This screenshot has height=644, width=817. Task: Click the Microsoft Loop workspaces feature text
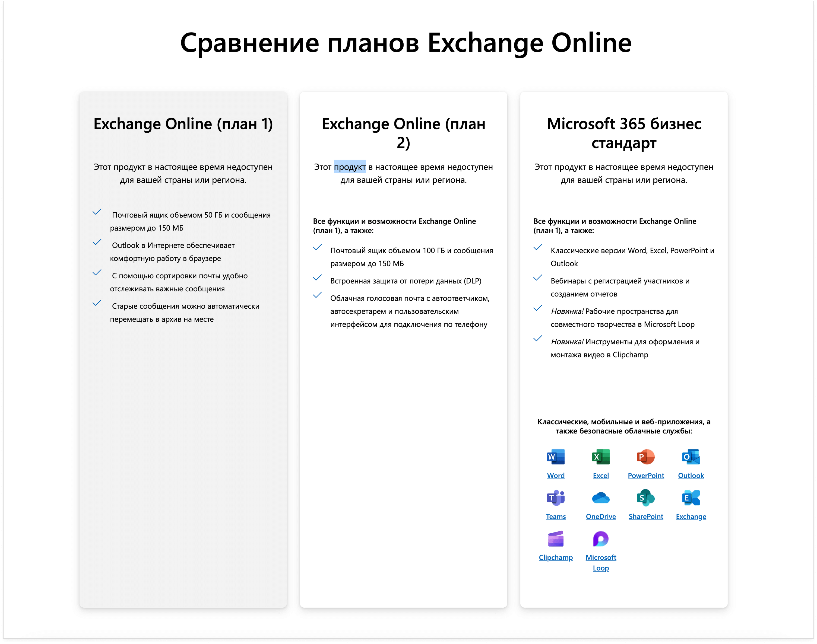tap(622, 318)
